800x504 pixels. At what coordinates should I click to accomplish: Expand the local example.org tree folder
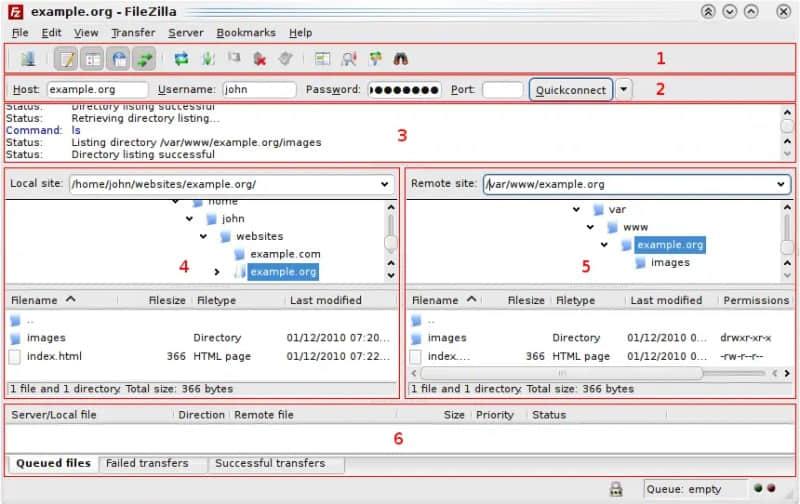pyautogui.click(x=217, y=272)
